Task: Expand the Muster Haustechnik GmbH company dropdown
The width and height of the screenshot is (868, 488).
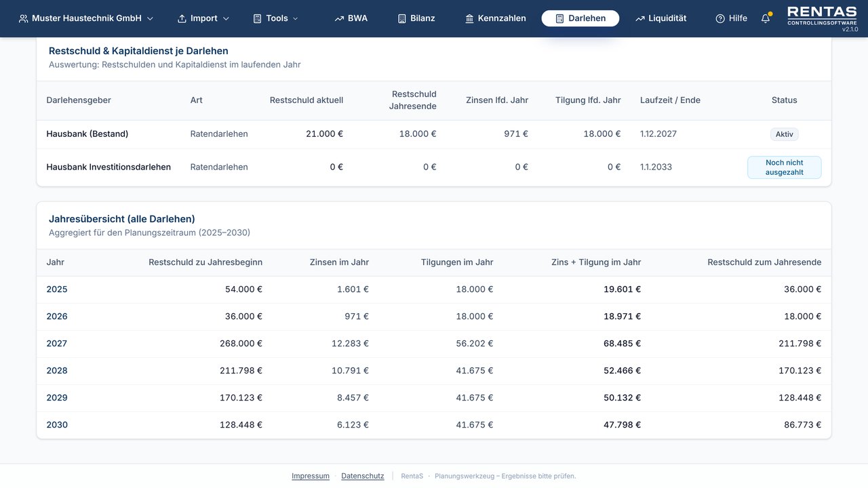Action: click(x=87, y=18)
